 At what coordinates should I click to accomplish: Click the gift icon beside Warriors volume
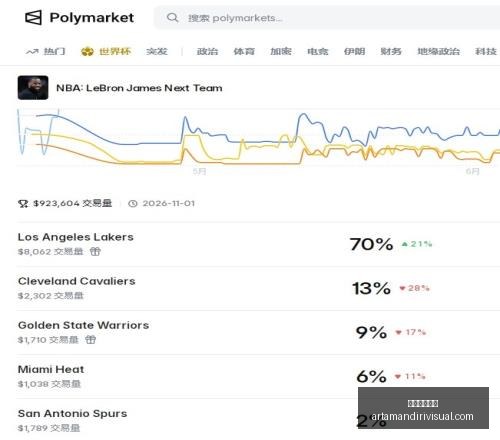[90, 340]
